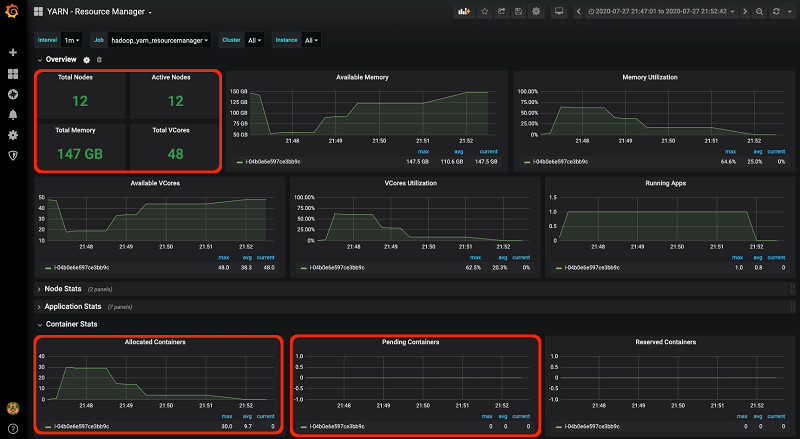Viewport: 800px width, 439px height.
Task: Click the Share dashboard icon
Action: click(x=502, y=11)
